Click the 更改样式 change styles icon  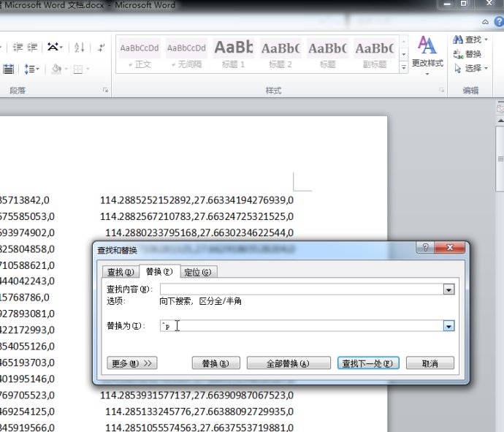tap(427, 51)
